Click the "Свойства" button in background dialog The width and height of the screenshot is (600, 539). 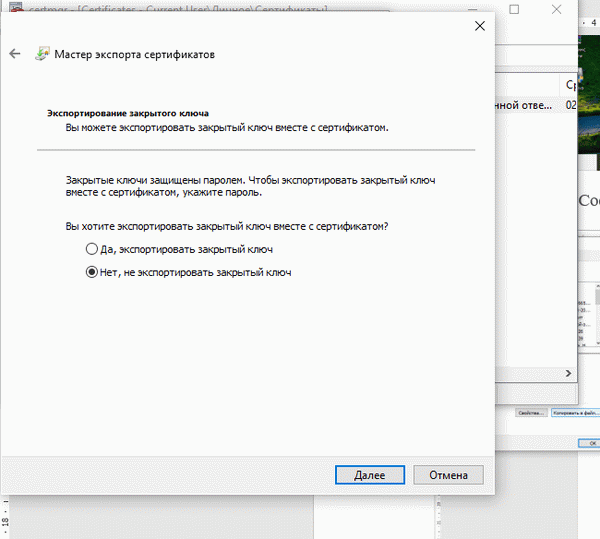tap(531, 413)
